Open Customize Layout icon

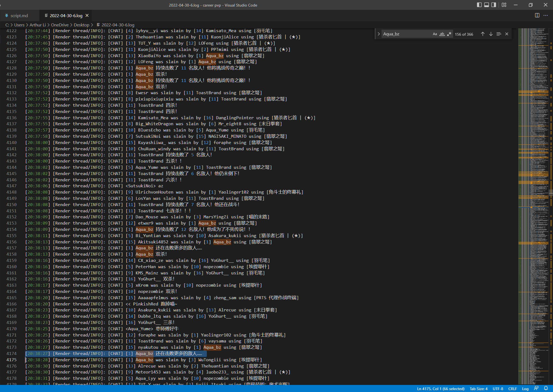pyautogui.click(x=504, y=5)
